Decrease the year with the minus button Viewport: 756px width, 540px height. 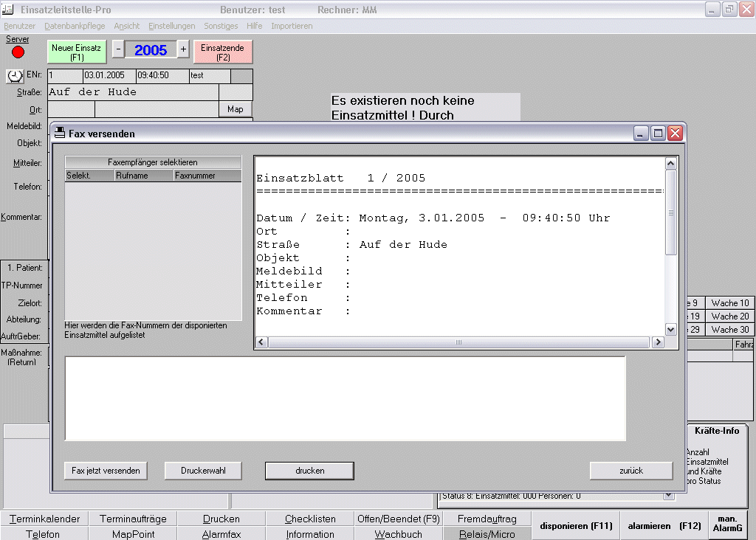[118, 50]
